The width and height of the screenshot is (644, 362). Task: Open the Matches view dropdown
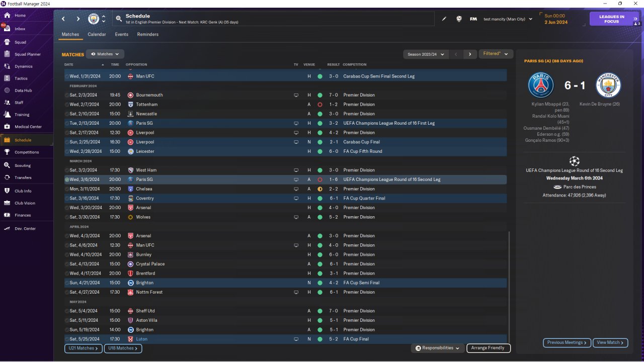click(105, 54)
